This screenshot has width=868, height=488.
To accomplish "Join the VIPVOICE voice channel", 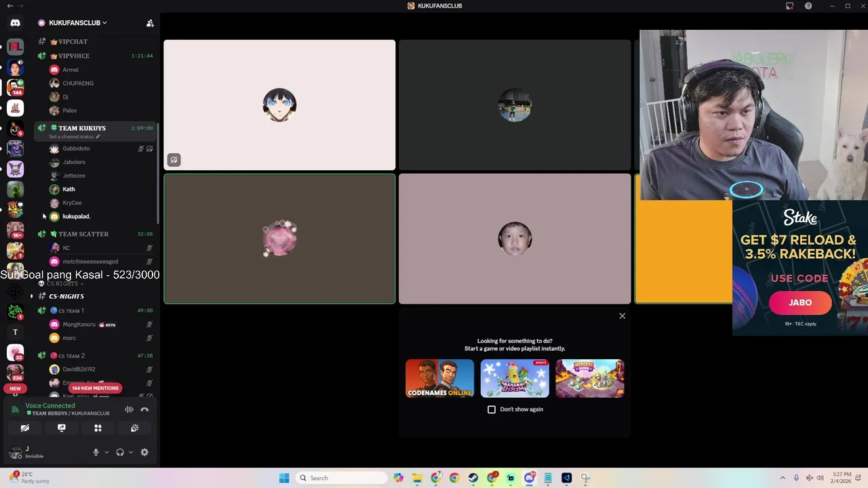I will [95, 56].
